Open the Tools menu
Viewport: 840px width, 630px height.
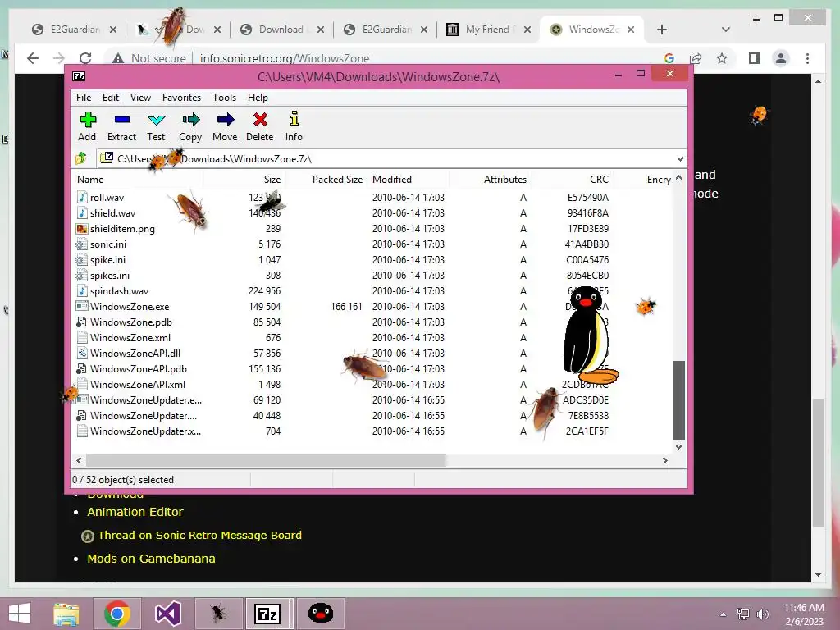click(224, 98)
